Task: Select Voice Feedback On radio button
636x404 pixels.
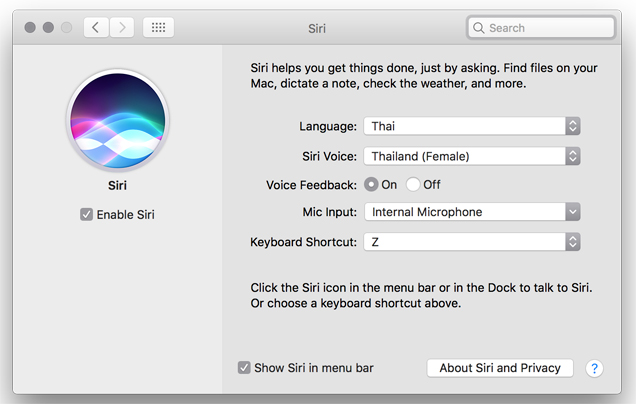Action: pos(371,185)
